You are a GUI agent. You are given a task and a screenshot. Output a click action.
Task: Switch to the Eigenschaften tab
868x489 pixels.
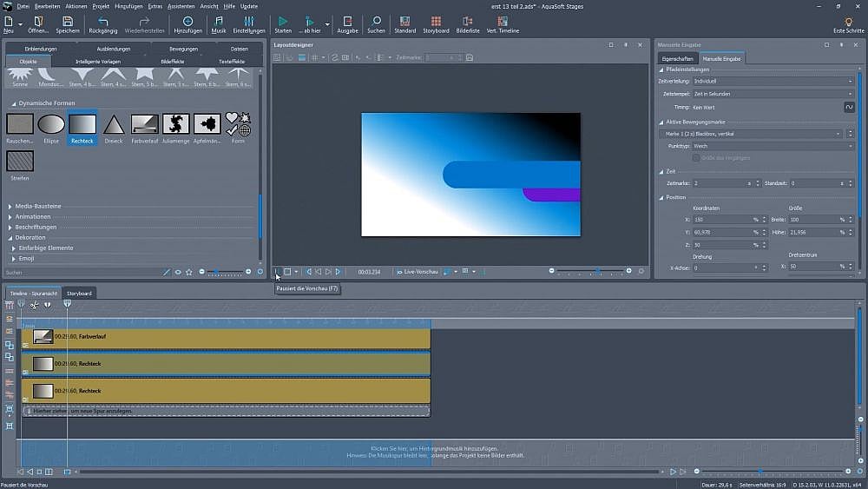coord(676,58)
